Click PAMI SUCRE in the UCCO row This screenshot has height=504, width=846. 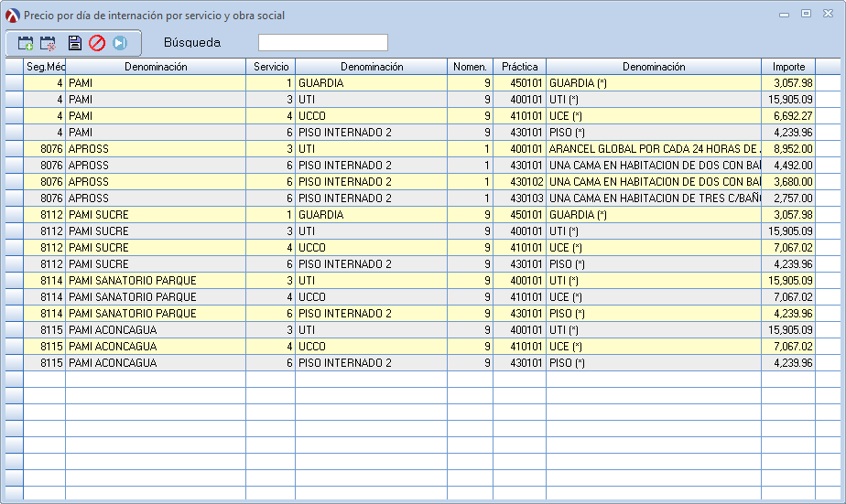pyautogui.click(x=156, y=247)
